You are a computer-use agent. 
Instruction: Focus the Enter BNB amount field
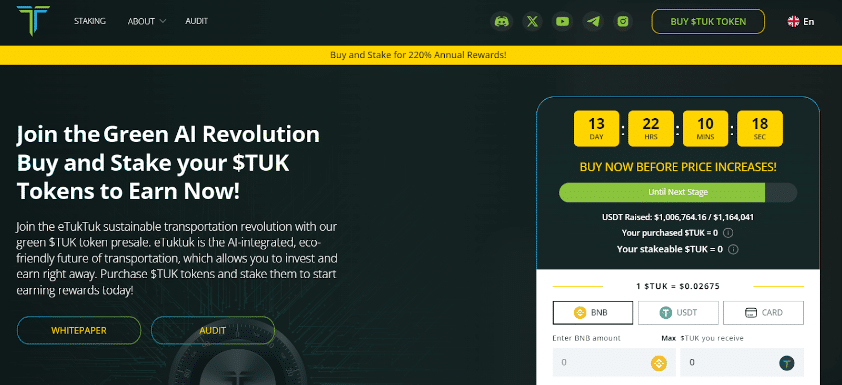(x=614, y=362)
